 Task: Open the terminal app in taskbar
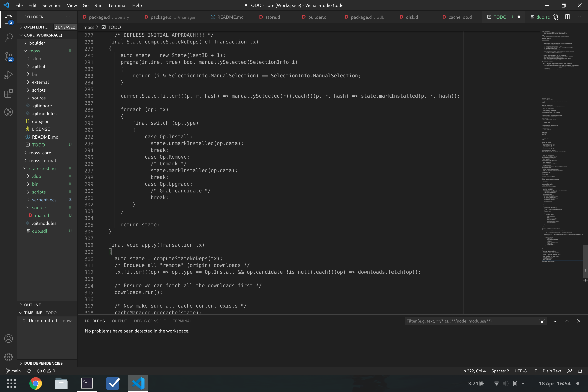click(87, 383)
